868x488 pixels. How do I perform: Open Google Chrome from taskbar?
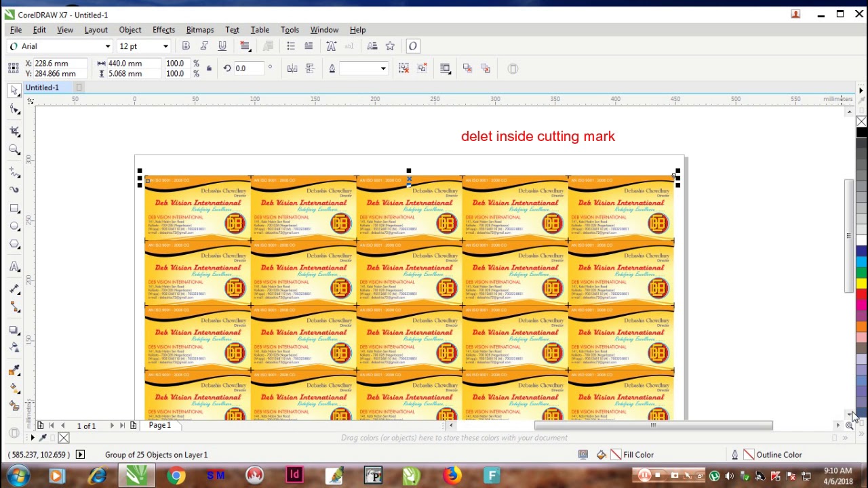click(176, 475)
